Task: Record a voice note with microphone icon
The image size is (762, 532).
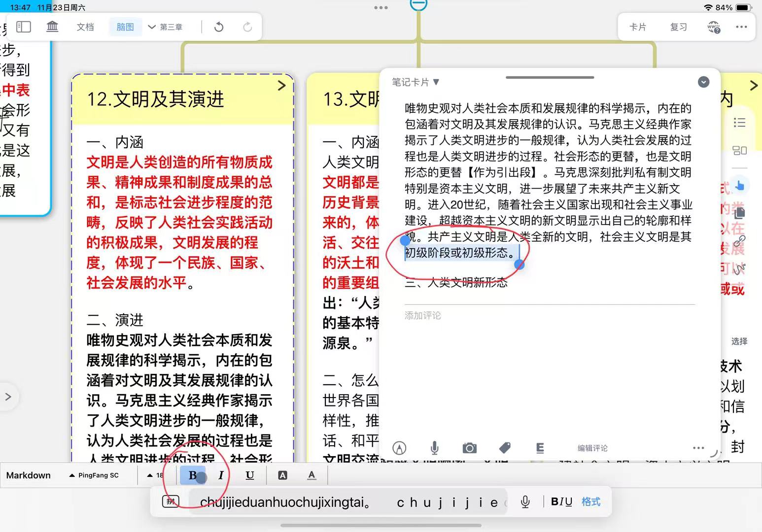Action: point(434,448)
